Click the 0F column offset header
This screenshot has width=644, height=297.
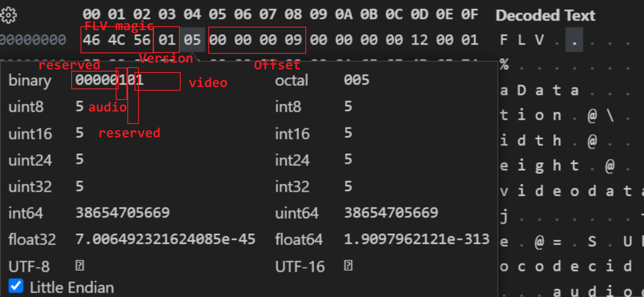tap(470, 15)
